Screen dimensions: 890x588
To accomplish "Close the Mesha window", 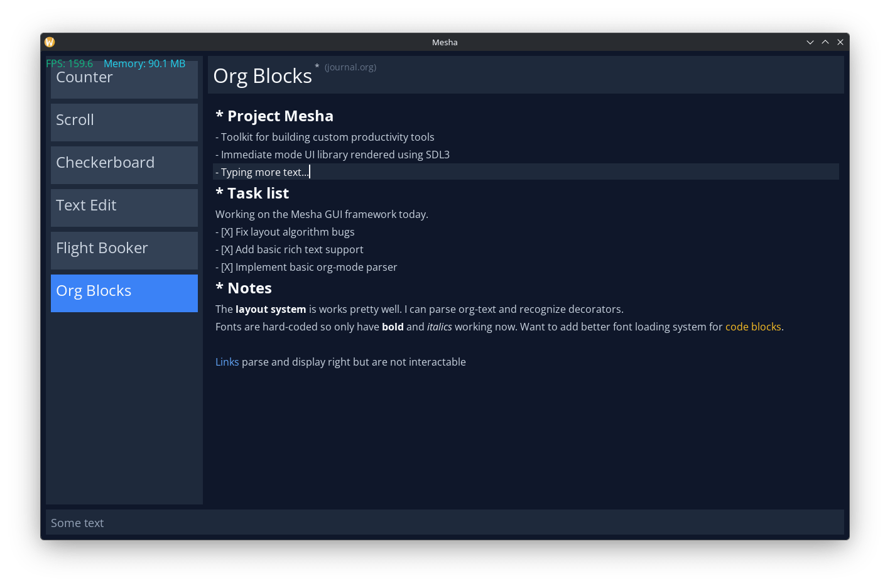I will point(840,42).
